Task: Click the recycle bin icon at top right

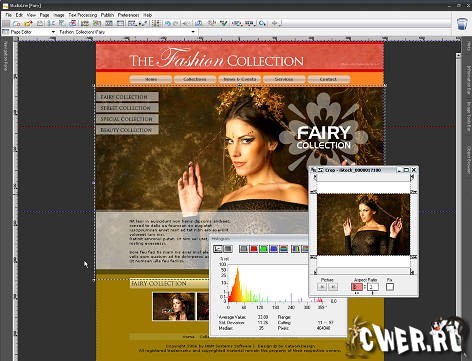Action: point(462,24)
